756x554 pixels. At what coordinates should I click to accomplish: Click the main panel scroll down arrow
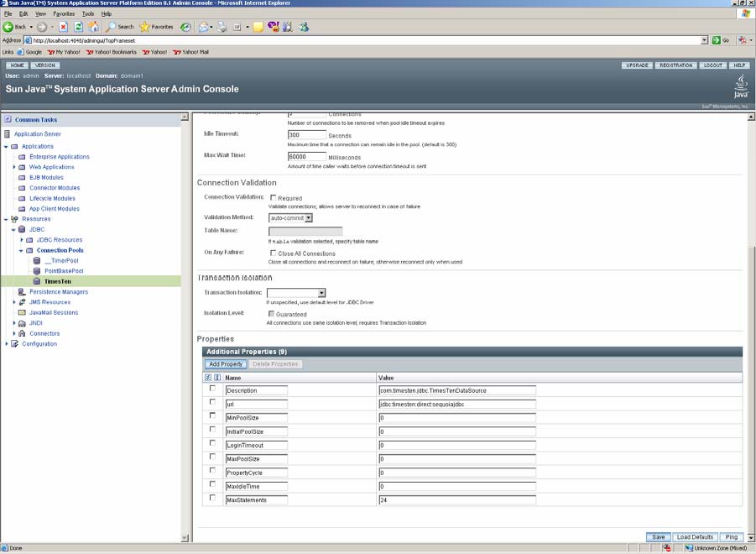(x=751, y=537)
